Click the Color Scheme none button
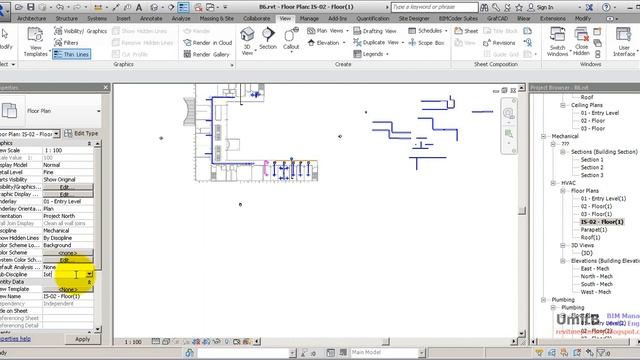 tap(68, 253)
